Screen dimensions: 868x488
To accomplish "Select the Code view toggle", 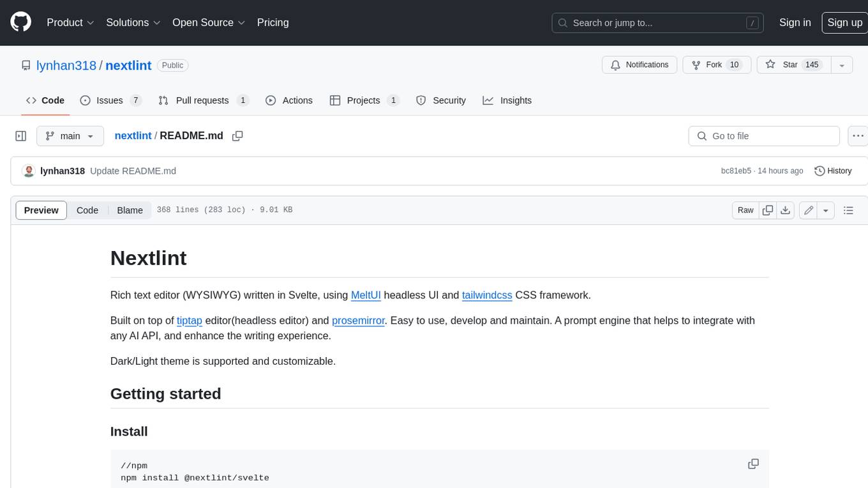I will click(x=87, y=210).
